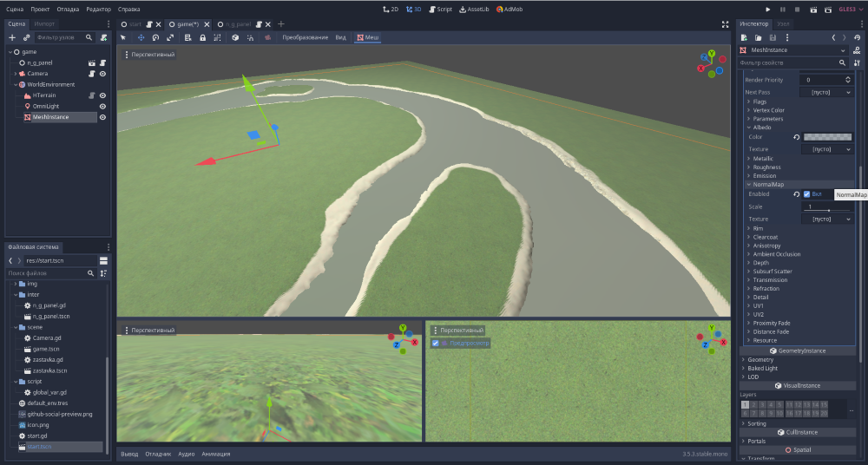Screen dimensions: 868x465
Task: Open the GLES3 renderer dropdown
Action: tap(849, 9)
